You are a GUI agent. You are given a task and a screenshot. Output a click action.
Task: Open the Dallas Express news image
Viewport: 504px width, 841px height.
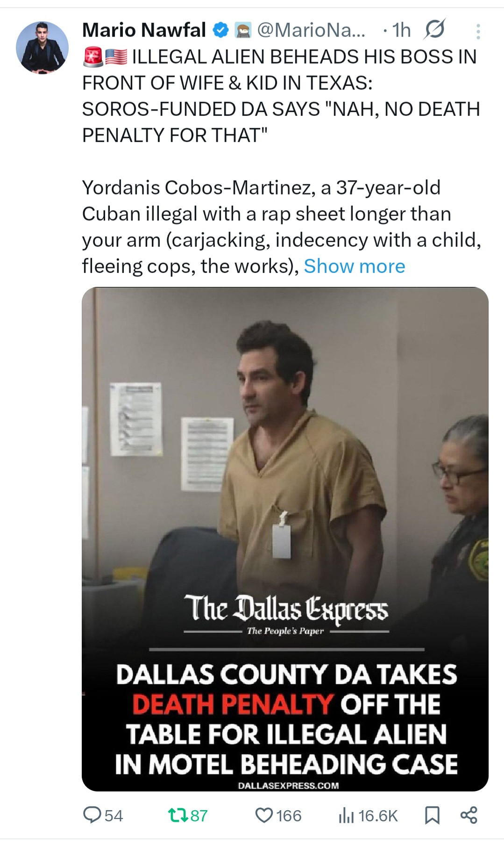(285, 539)
